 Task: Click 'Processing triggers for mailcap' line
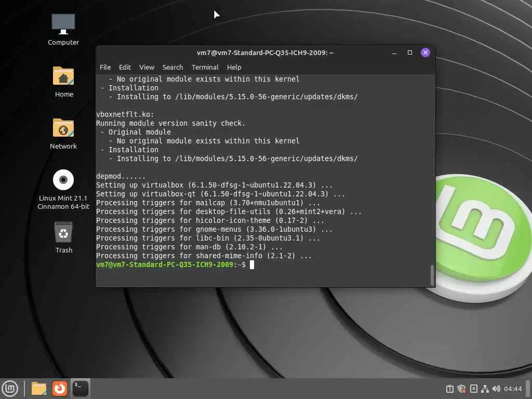pos(208,203)
